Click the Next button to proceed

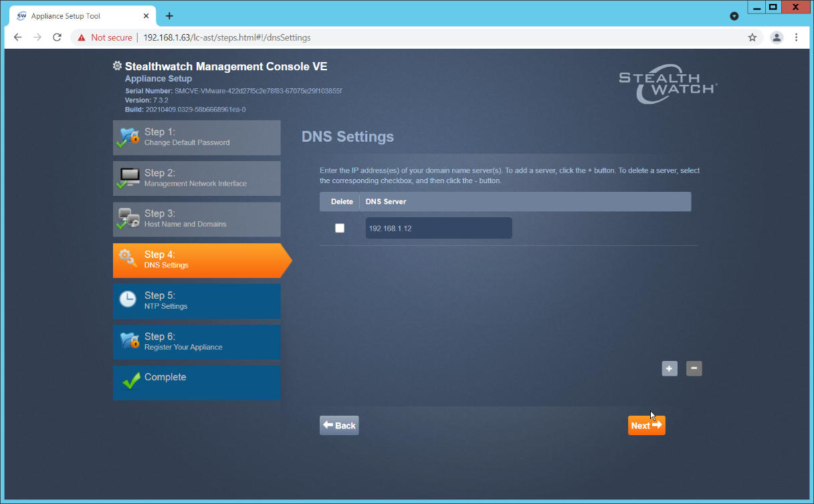tap(645, 425)
